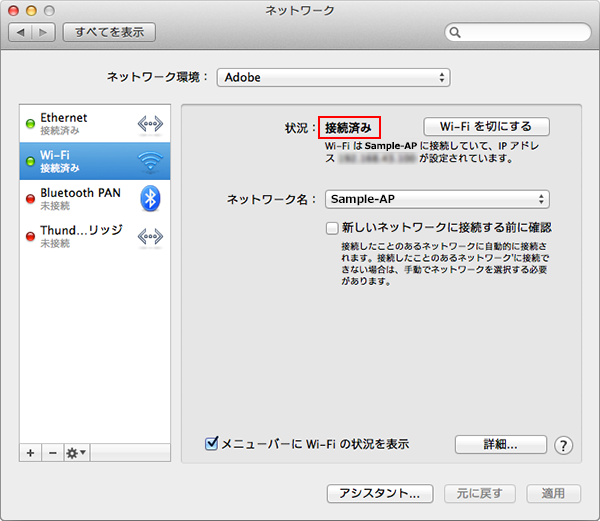Open the ネットワーク環境 Adobe dropdown

(x=334, y=77)
